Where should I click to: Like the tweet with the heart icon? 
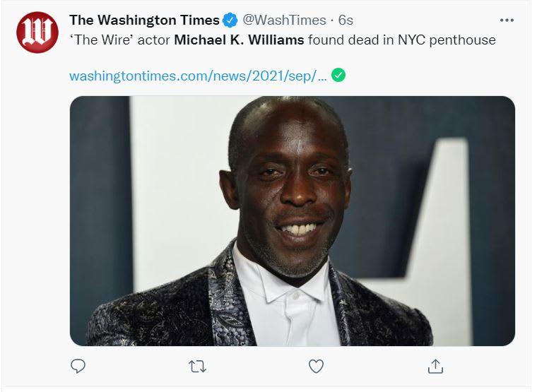pos(316,366)
